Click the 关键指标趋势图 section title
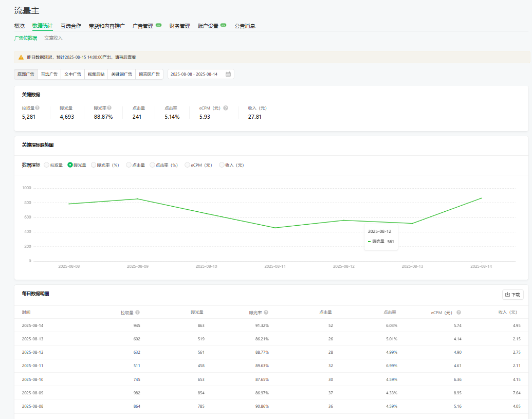The width and height of the screenshot is (532, 419). [x=38, y=145]
